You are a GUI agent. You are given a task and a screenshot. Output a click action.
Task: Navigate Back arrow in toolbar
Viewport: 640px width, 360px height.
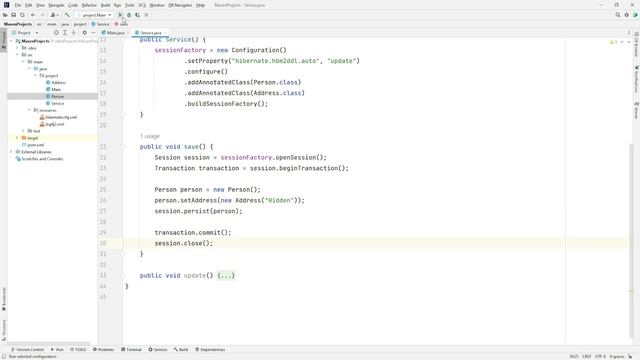[x=33, y=15]
